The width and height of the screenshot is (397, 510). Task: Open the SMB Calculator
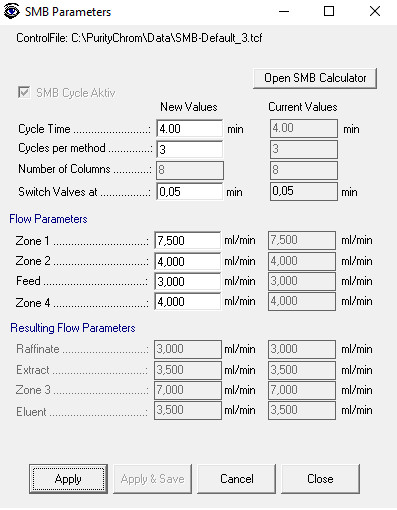315,78
